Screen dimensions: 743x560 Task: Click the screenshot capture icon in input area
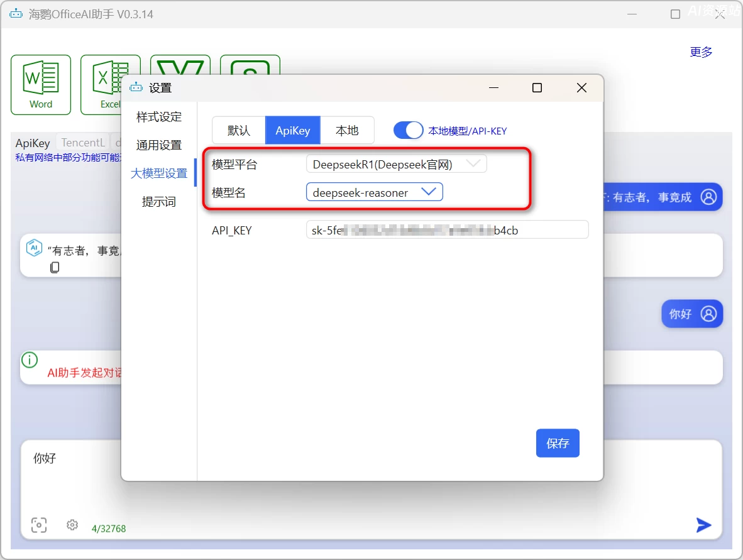(x=38, y=525)
